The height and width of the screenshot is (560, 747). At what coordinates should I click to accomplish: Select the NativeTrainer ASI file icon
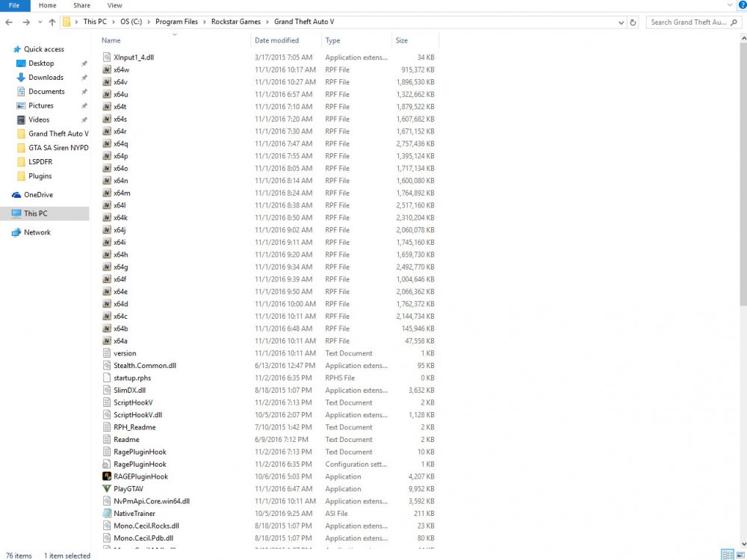click(107, 514)
